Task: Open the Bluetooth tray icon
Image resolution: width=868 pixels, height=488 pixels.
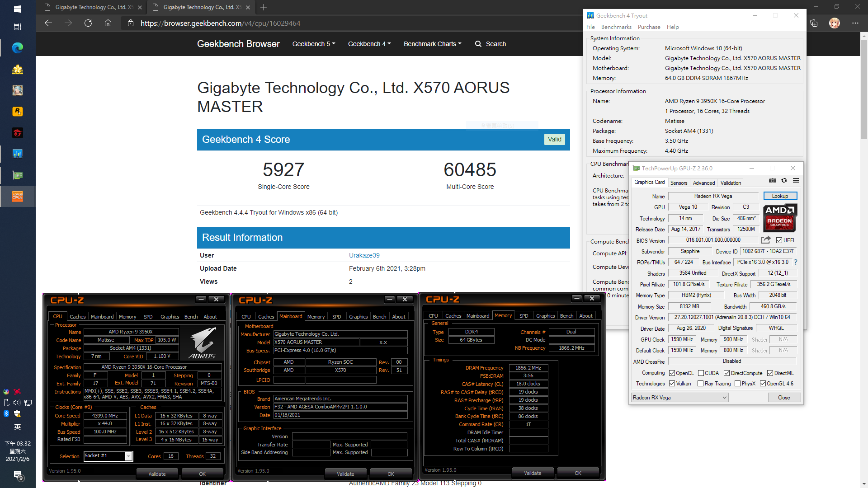Action: tap(6, 413)
